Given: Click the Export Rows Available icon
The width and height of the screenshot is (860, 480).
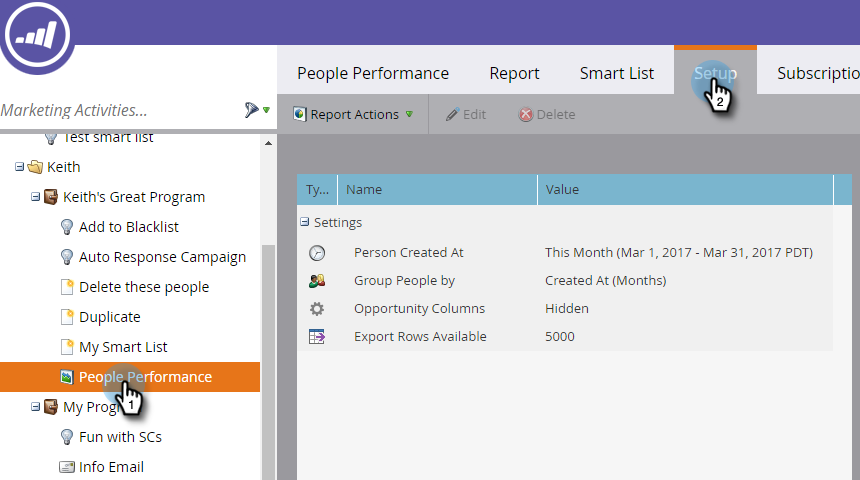Looking at the screenshot, I should pos(317,337).
